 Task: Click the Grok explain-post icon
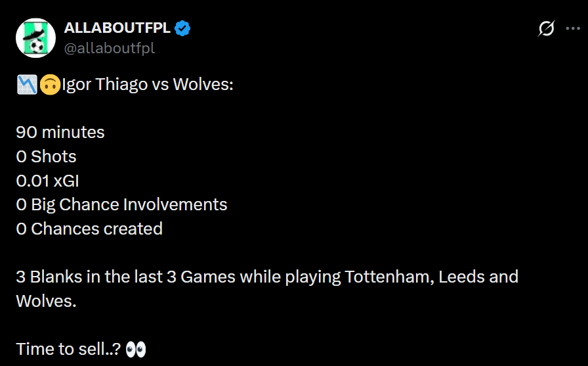pos(546,28)
